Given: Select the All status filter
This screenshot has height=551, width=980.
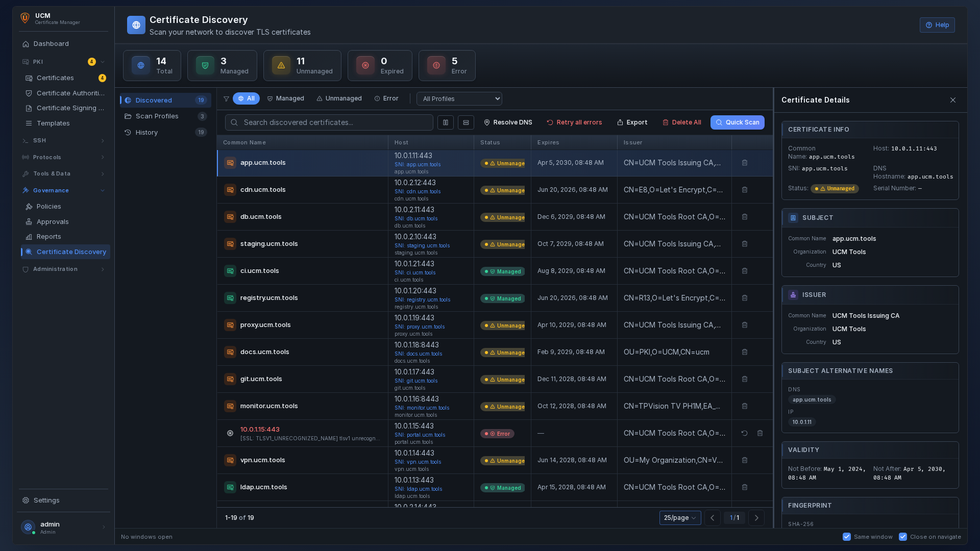Looking at the screenshot, I should [246, 98].
